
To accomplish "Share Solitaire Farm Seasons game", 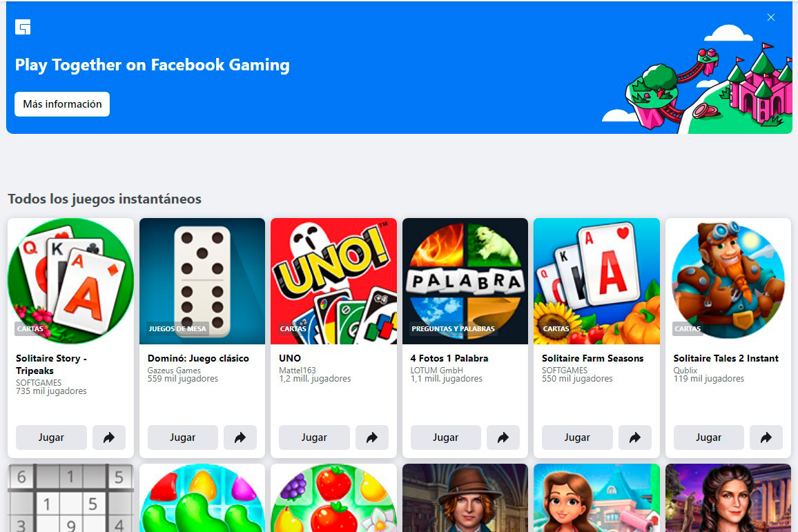I will tap(634, 437).
